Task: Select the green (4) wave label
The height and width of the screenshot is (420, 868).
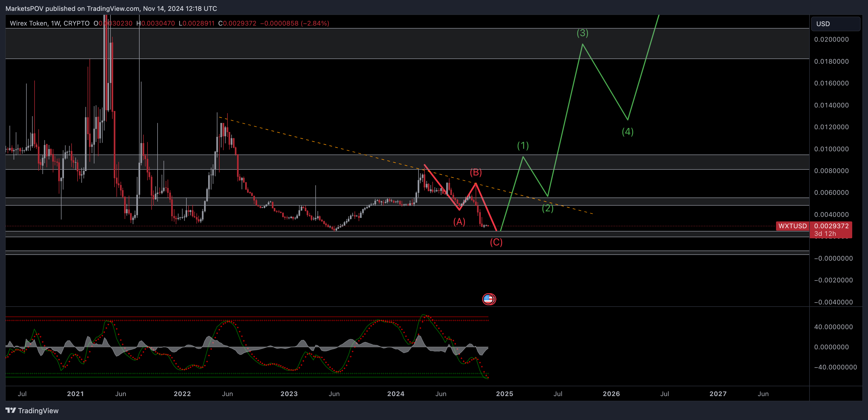Action: [x=627, y=132]
